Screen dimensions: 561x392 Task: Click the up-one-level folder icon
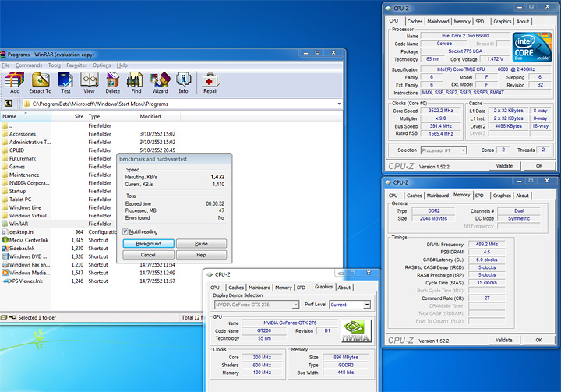[x=8, y=104]
